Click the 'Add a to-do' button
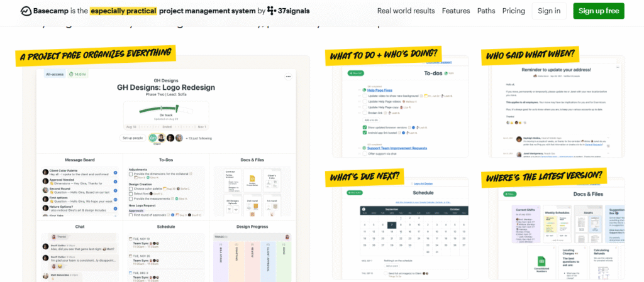The height and width of the screenshot is (282, 644). pos(371,120)
